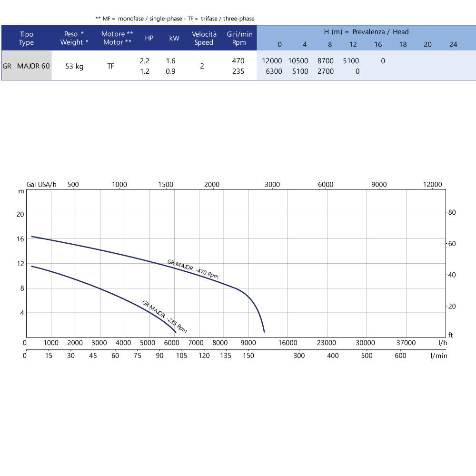
Task: Click the 'Gal USA/h' axis label
Action: [41, 184]
